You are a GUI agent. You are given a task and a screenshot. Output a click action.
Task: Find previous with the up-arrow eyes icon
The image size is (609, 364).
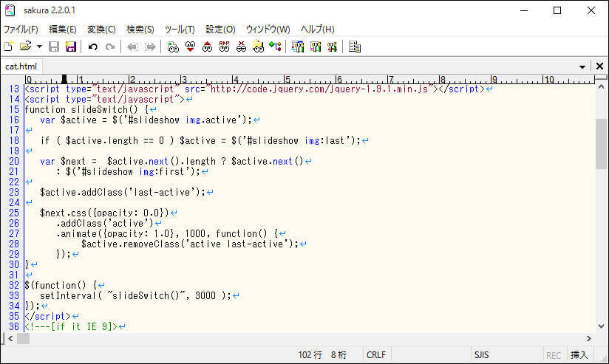click(208, 47)
